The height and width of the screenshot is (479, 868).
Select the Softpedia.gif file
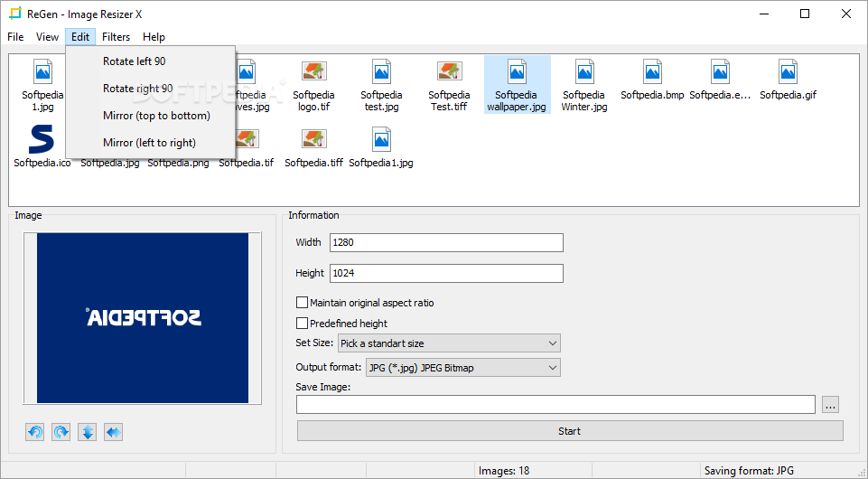(789, 80)
